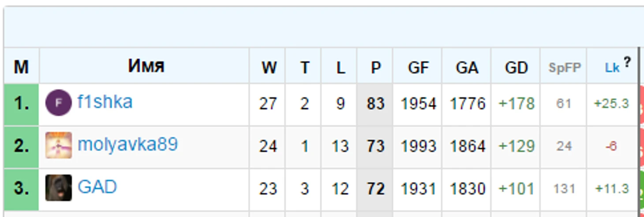The image size is (644, 217).
Task: Sort standings by the W column header
Action: pos(269,68)
